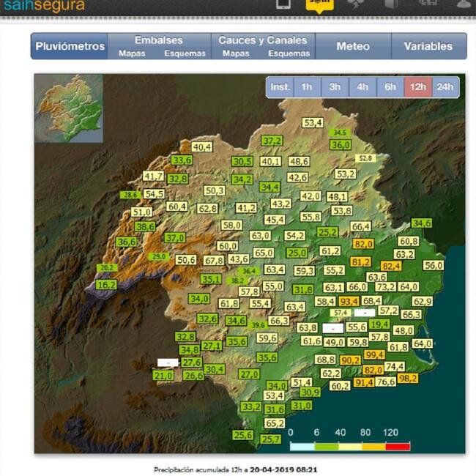Open Mapas under Embalses
Viewport: 476px width, 476px height.
pos(132,53)
